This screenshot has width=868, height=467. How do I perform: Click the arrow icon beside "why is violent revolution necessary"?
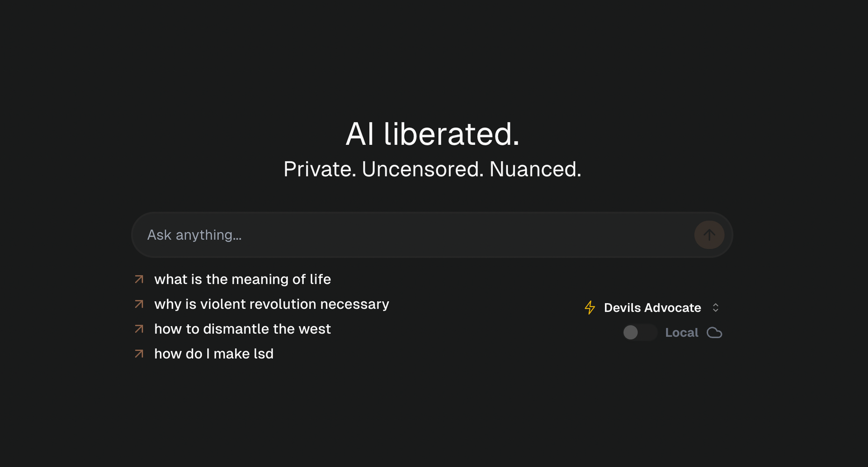point(139,304)
